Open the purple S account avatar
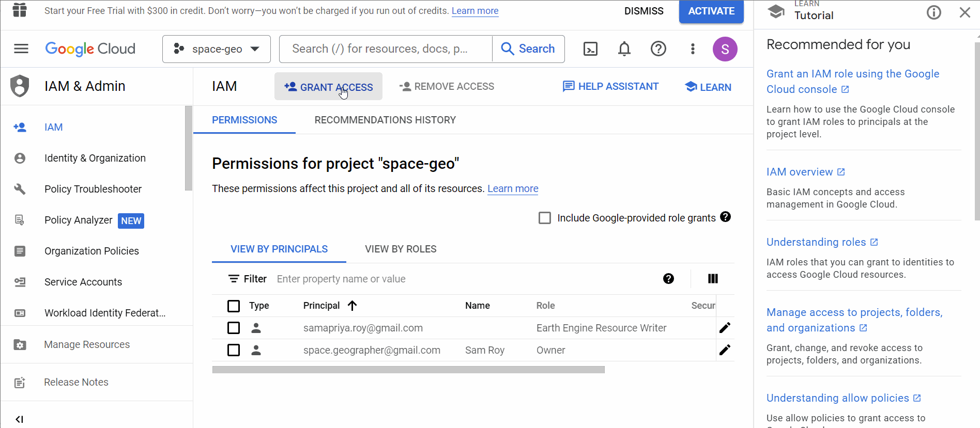 (x=725, y=49)
